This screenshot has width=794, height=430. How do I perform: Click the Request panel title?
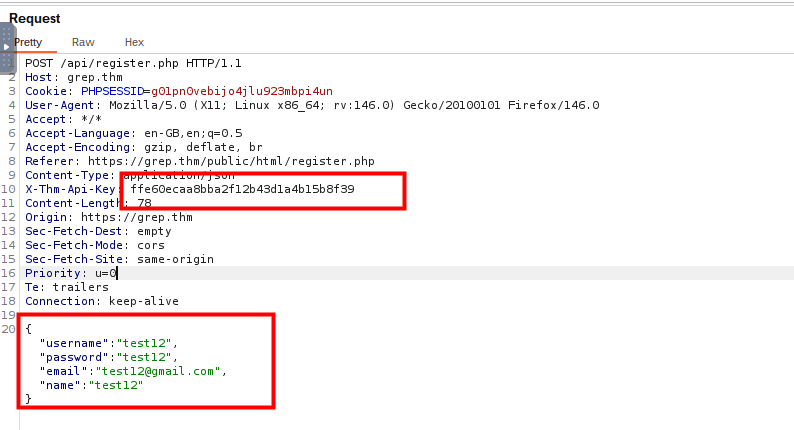35,18
